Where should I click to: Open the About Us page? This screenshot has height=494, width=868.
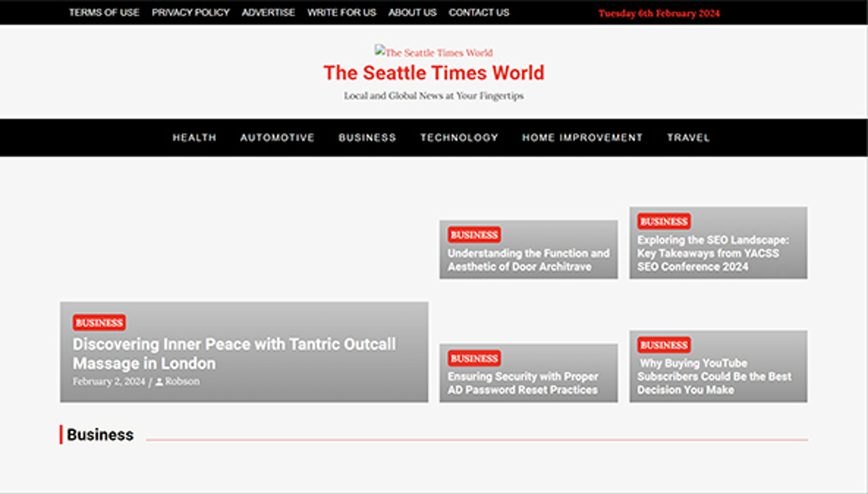click(x=413, y=13)
